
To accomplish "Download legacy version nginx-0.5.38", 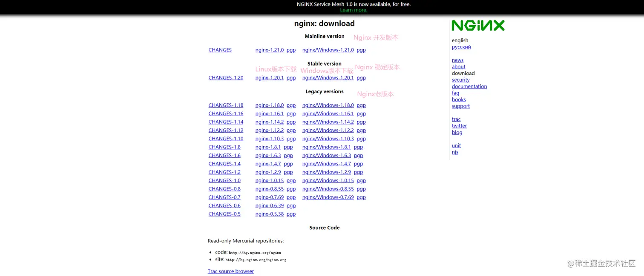I will coord(270,214).
